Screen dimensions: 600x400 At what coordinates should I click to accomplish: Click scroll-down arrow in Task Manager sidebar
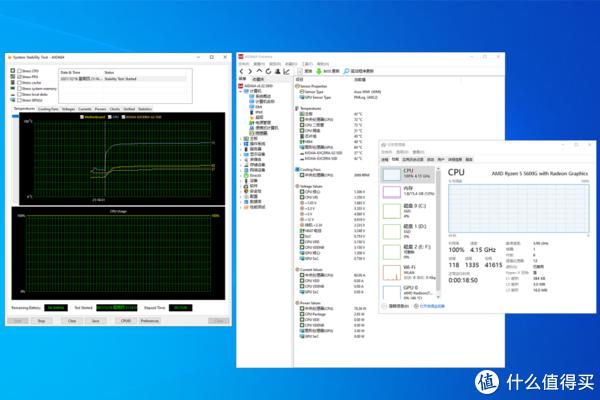pos(439,297)
